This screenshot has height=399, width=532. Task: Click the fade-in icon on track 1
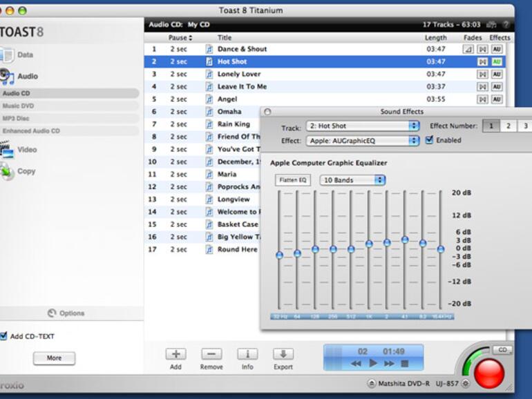pyautogui.click(x=468, y=49)
